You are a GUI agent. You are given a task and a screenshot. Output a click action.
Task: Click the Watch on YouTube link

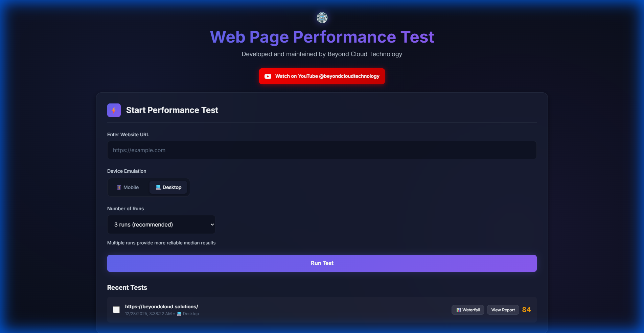322,76
